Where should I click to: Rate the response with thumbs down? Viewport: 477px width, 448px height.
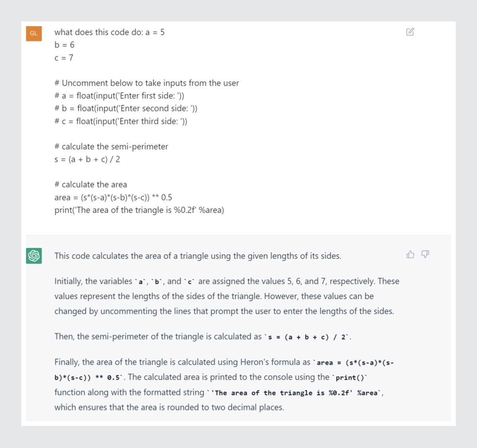pos(425,254)
